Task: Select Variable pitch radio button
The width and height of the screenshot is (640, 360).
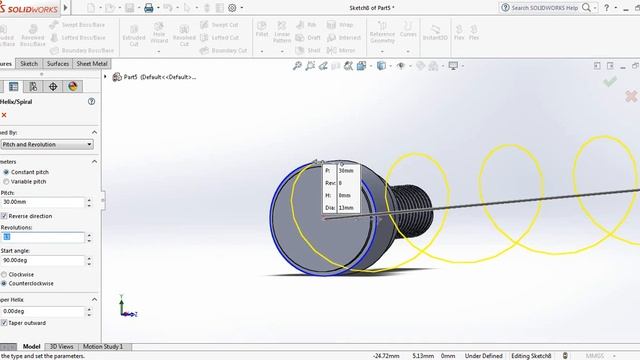Action: click(6, 182)
